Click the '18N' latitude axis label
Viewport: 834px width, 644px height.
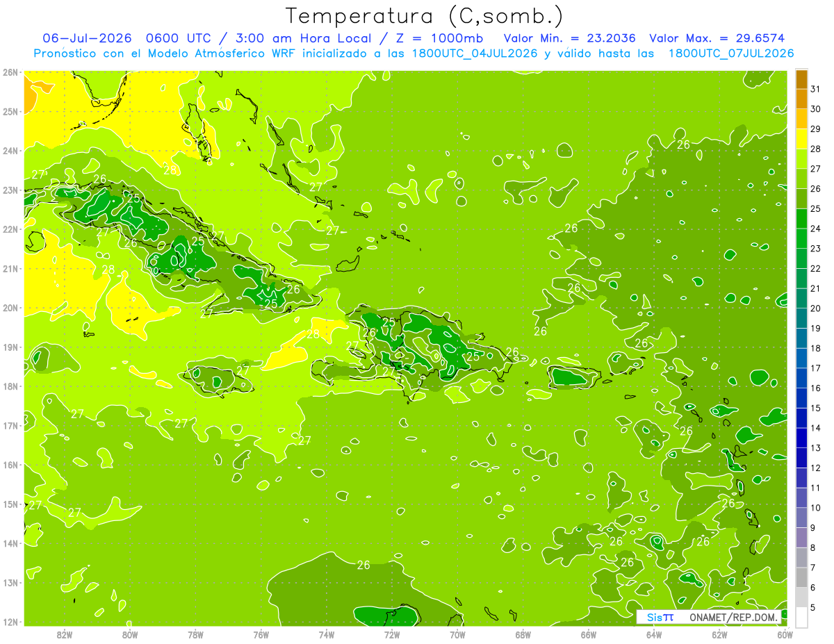tap(10, 386)
